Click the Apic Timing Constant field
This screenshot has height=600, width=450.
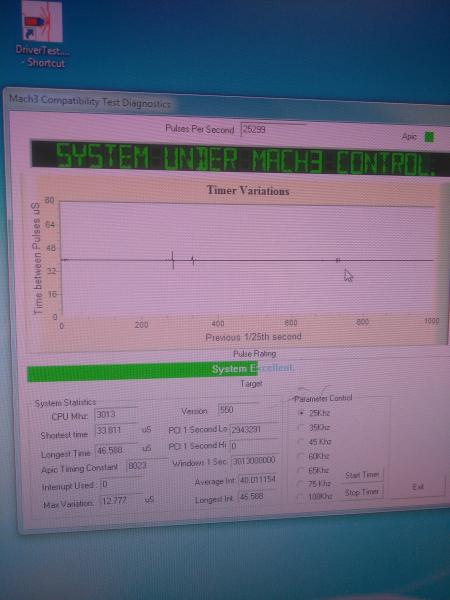[147, 466]
